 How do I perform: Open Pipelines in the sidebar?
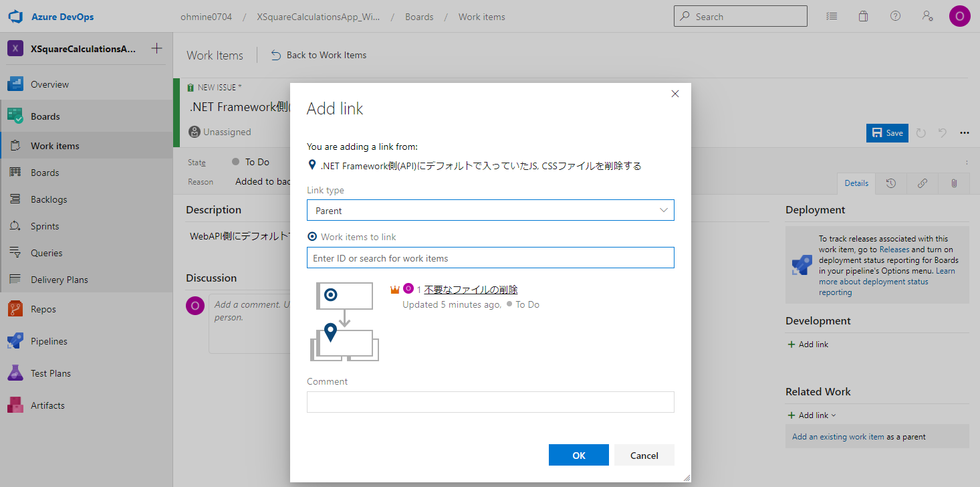tap(86, 341)
